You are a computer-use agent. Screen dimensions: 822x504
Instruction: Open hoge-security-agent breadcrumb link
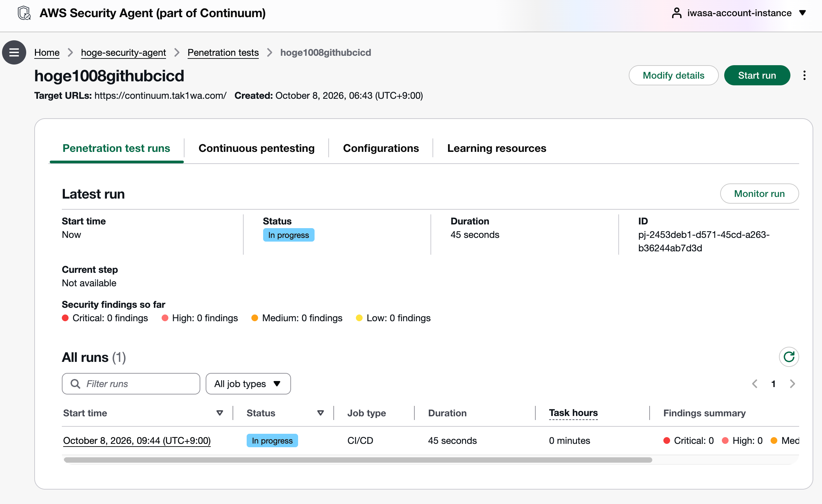123,52
